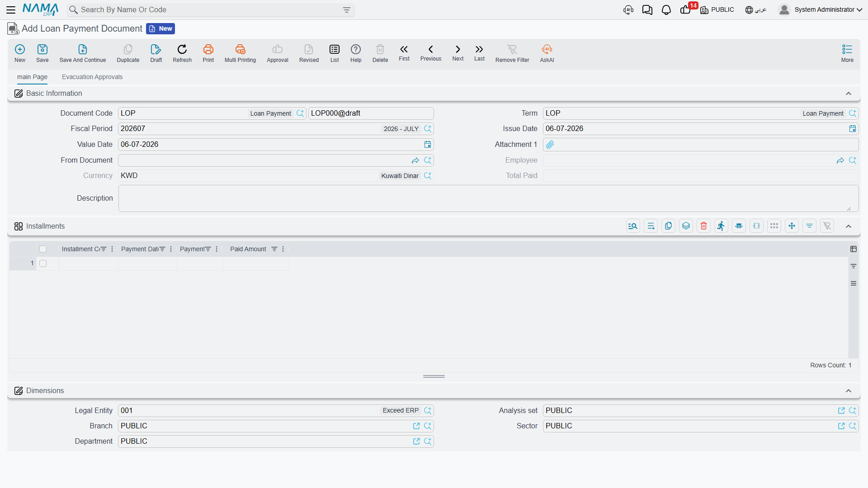Open the hamburger main menu
The image size is (868, 488).
point(11,9)
